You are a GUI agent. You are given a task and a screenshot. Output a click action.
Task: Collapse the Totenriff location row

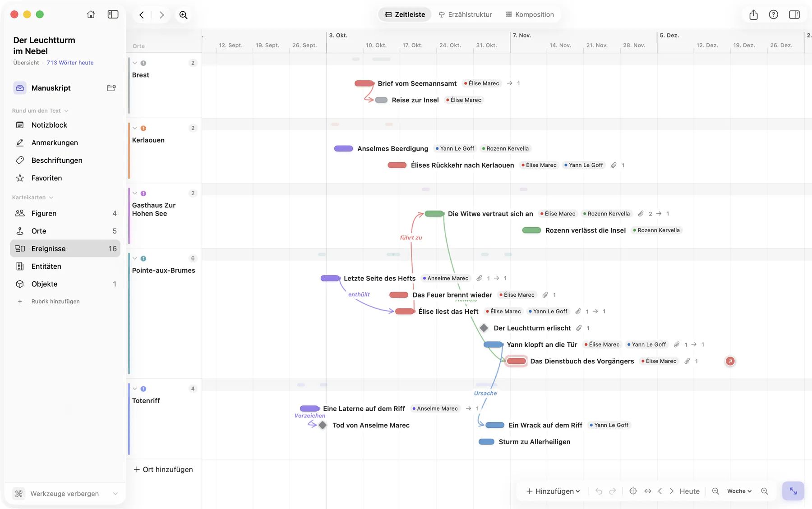point(135,389)
